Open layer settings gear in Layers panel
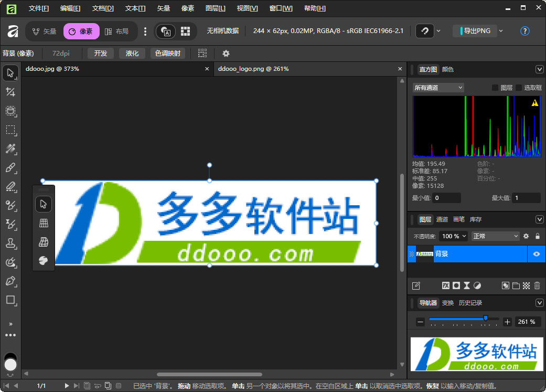546x392 pixels. tap(526, 236)
